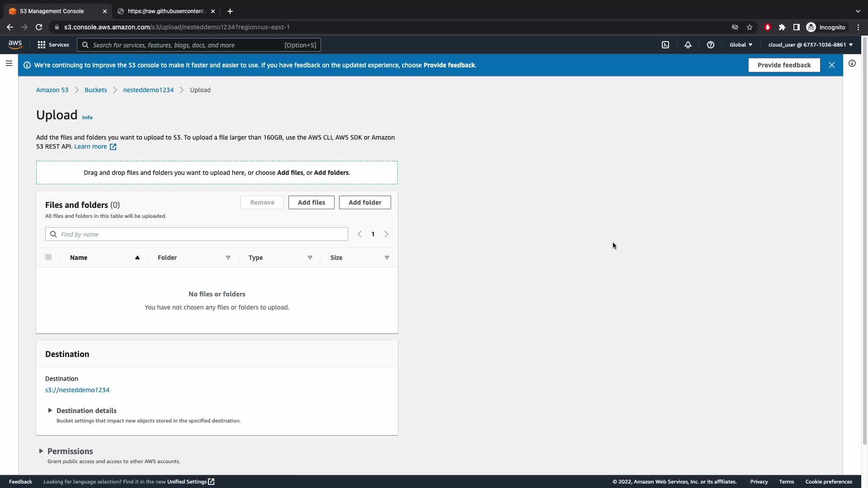Open the Global region dropdown
The height and width of the screenshot is (488, 868).
coord(741,45)
